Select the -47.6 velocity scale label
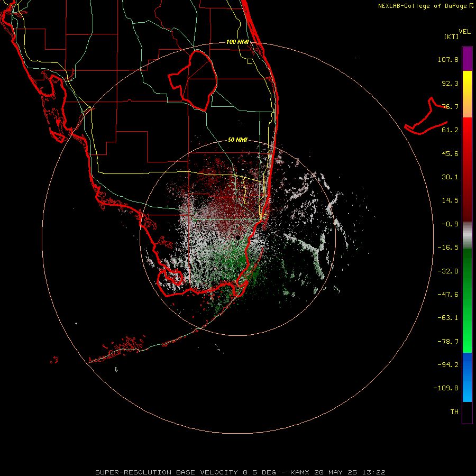Screen dimensions: 476x476 tap(448, 295)
